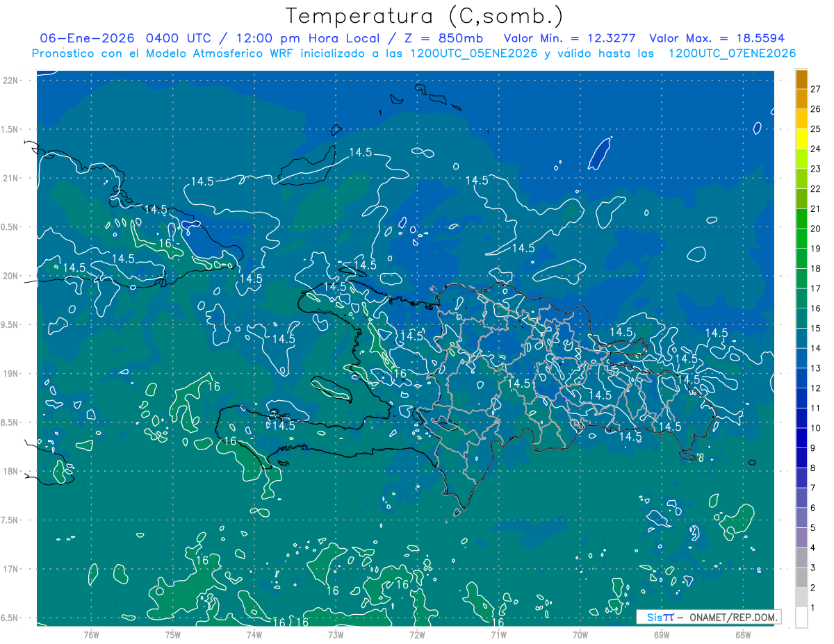Click the blue color band between 12 and 13
Screen dimensions: 834x644
[x=801, y=378]
